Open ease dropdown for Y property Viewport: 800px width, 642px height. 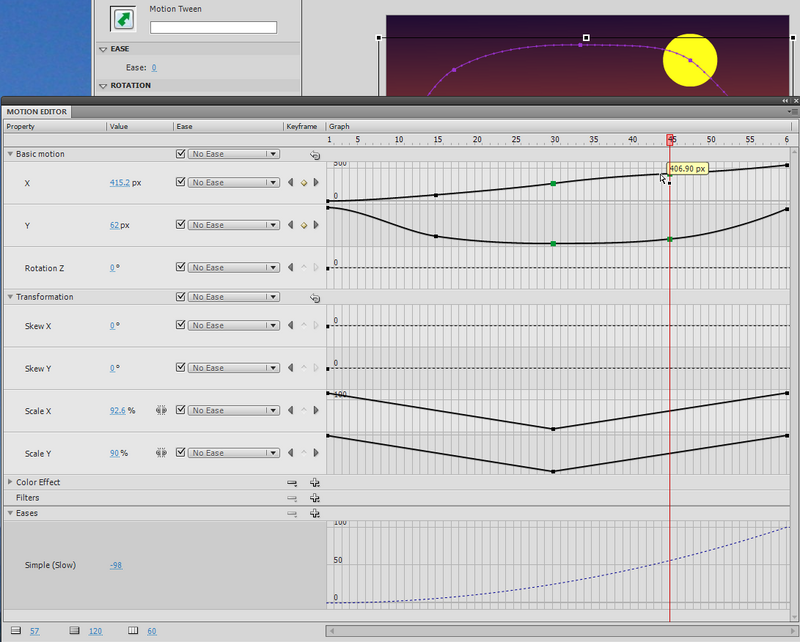pos(272,226)
